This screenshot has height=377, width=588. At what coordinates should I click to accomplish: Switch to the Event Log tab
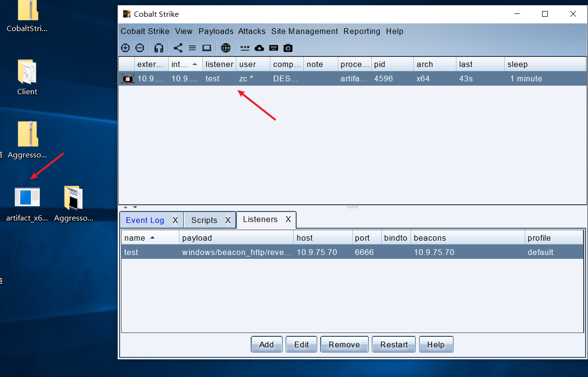(145, 220)
